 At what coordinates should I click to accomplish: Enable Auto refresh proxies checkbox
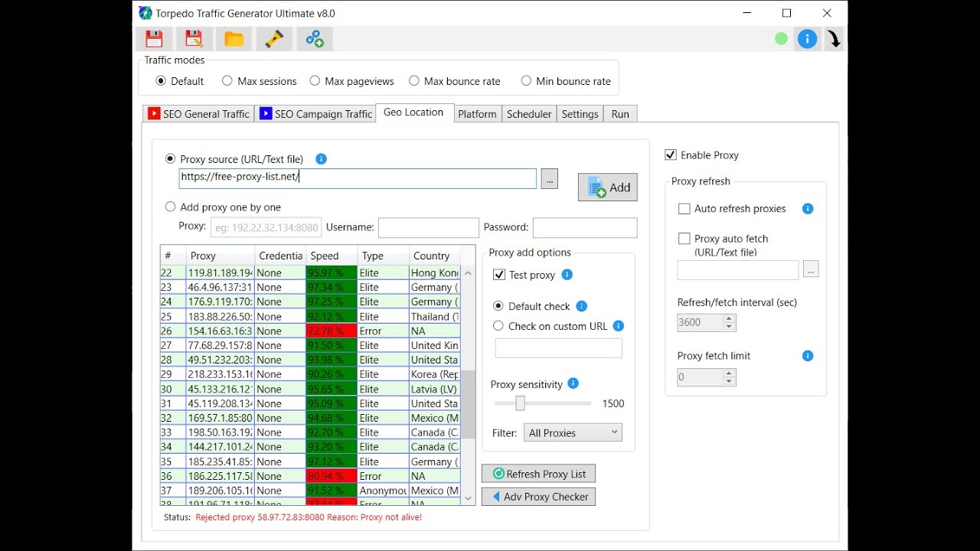(684, 208)
